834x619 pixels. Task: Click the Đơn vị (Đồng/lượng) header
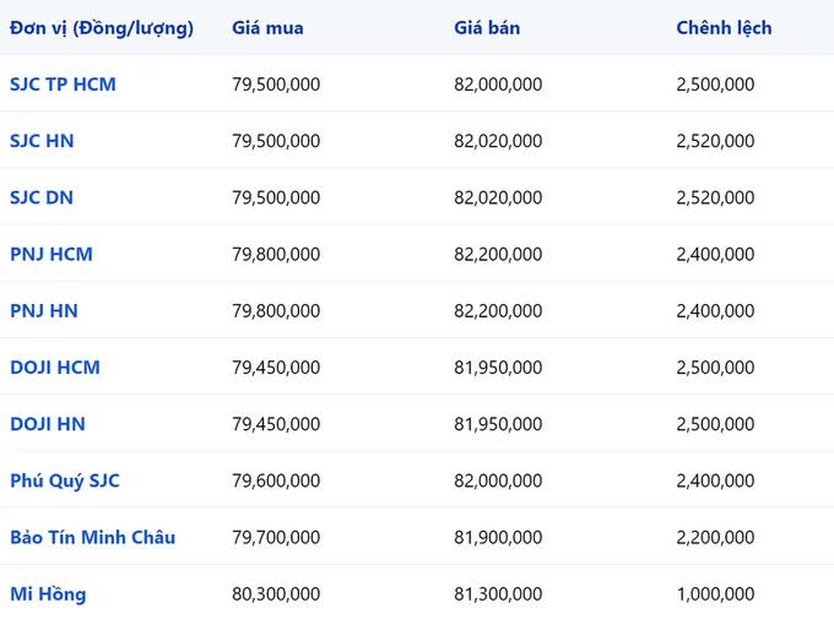pyautogui.click(x=102, y=28)
